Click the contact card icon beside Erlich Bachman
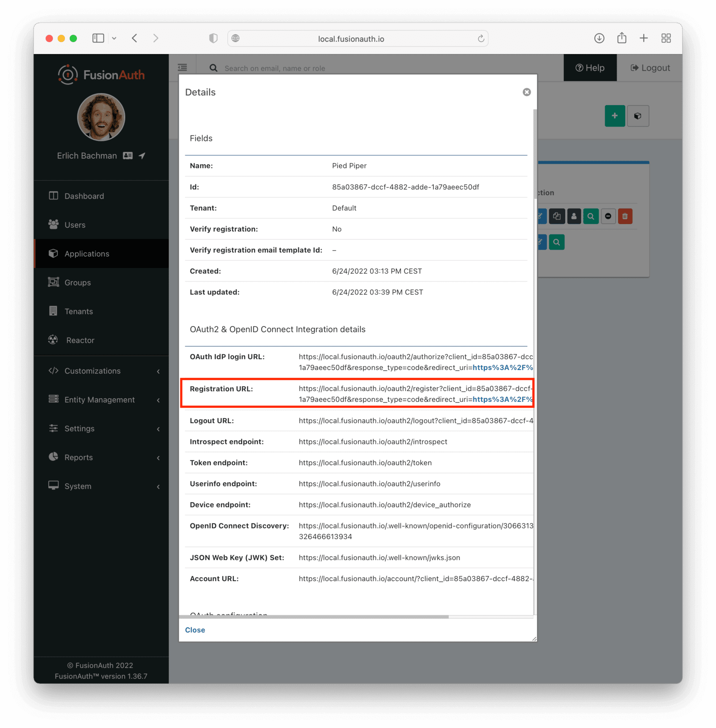 point(128,155)
